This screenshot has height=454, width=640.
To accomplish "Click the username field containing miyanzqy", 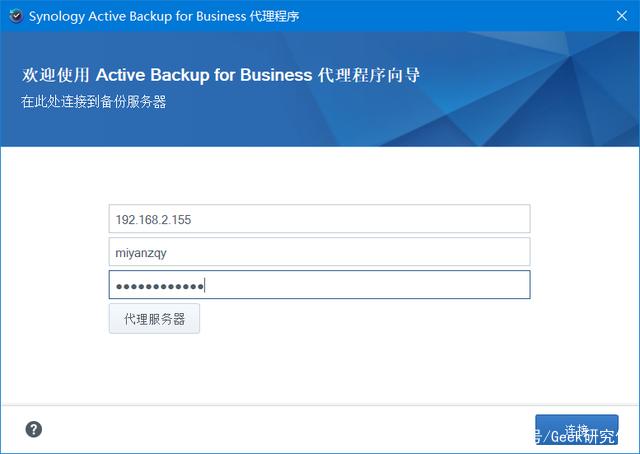I will point(320,252).
